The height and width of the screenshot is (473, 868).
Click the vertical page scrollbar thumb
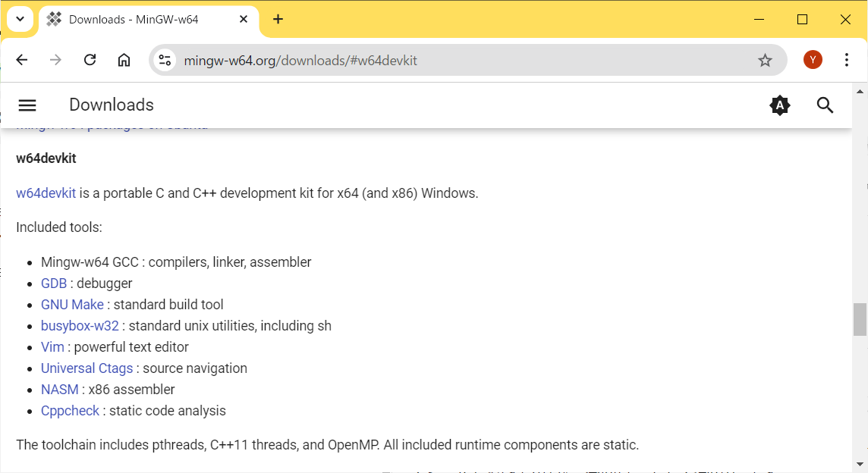click(x=860, y=319)
